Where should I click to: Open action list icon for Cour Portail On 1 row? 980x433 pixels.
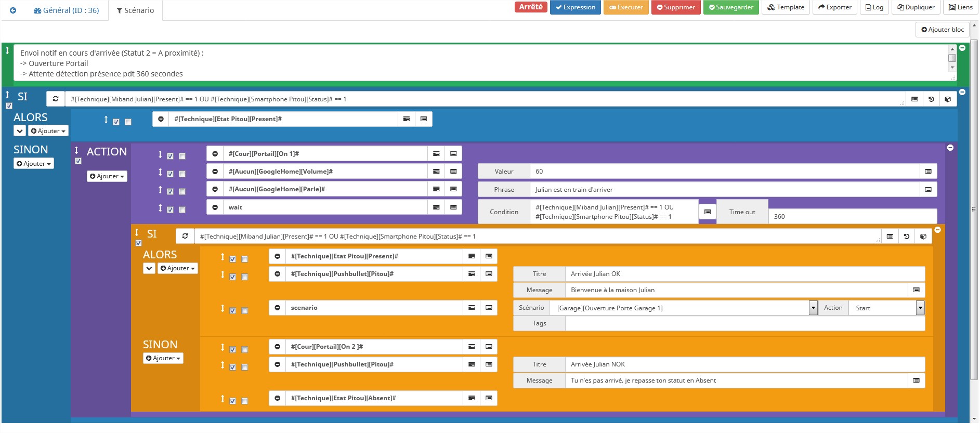436,154
